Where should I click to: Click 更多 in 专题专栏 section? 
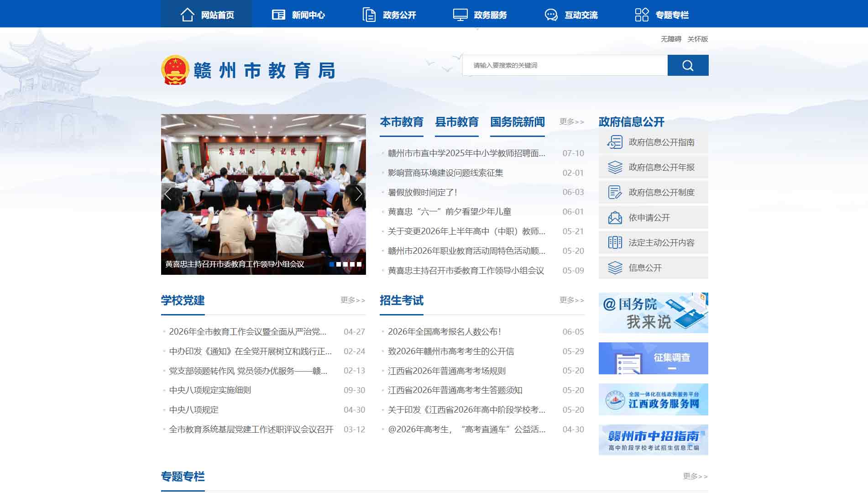click(x=695, y=476)
